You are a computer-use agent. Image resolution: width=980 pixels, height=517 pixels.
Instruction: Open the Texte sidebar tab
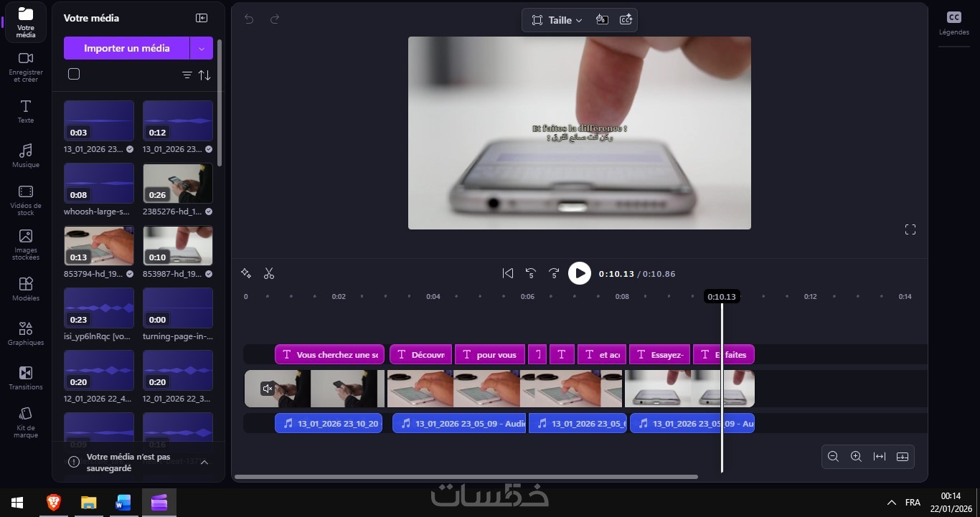point(25,112)
